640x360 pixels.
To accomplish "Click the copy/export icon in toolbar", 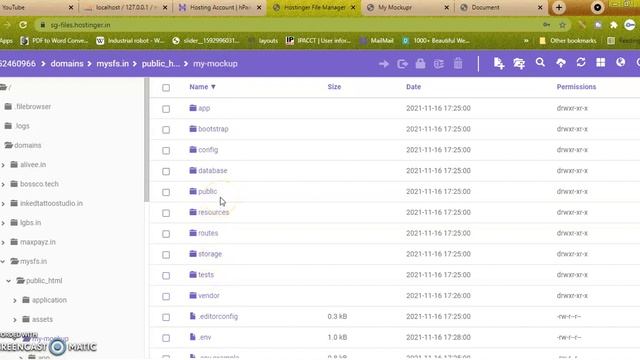I will [x=402, y=64].
